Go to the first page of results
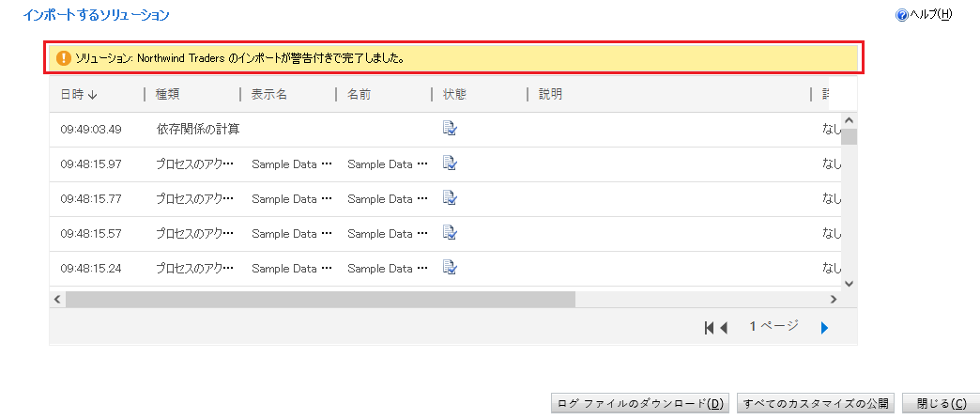The image size is (980, 420). [x=709, y=327]
